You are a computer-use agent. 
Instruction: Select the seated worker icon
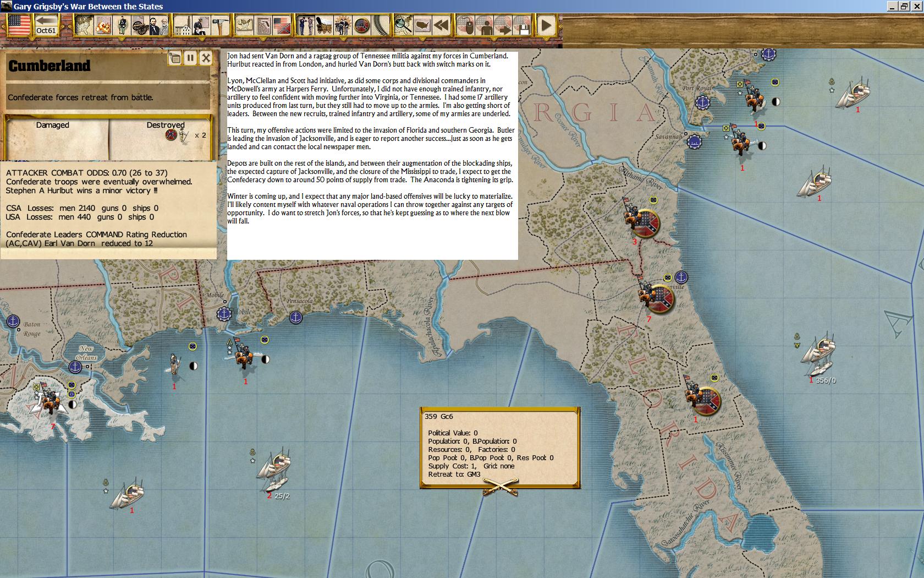[x=201, y=25]
